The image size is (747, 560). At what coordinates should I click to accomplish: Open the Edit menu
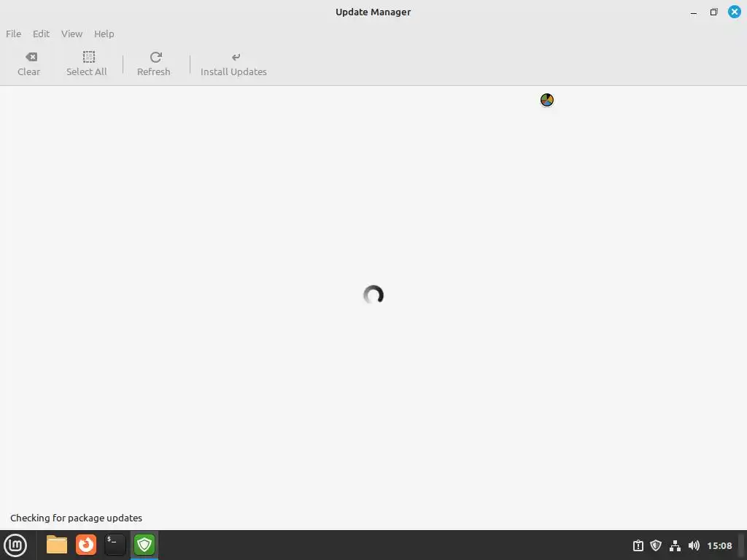(x=41, y=34)
